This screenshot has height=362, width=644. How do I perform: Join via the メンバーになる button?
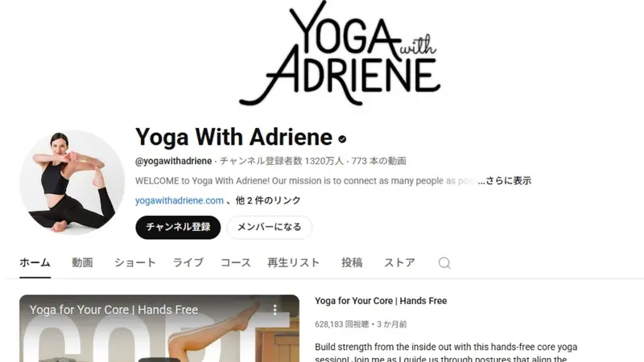point(270,228)
